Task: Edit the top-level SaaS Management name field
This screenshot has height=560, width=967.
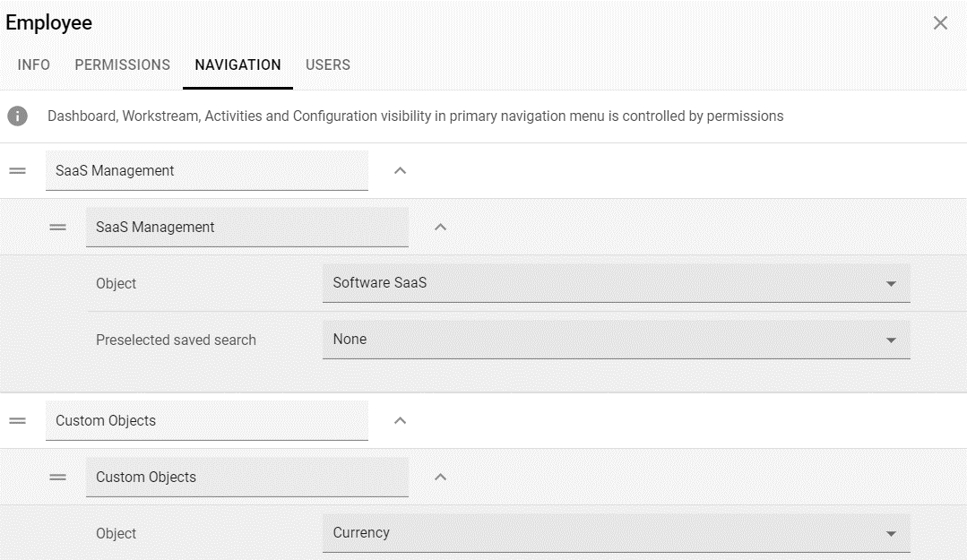Action: point(206,171)
